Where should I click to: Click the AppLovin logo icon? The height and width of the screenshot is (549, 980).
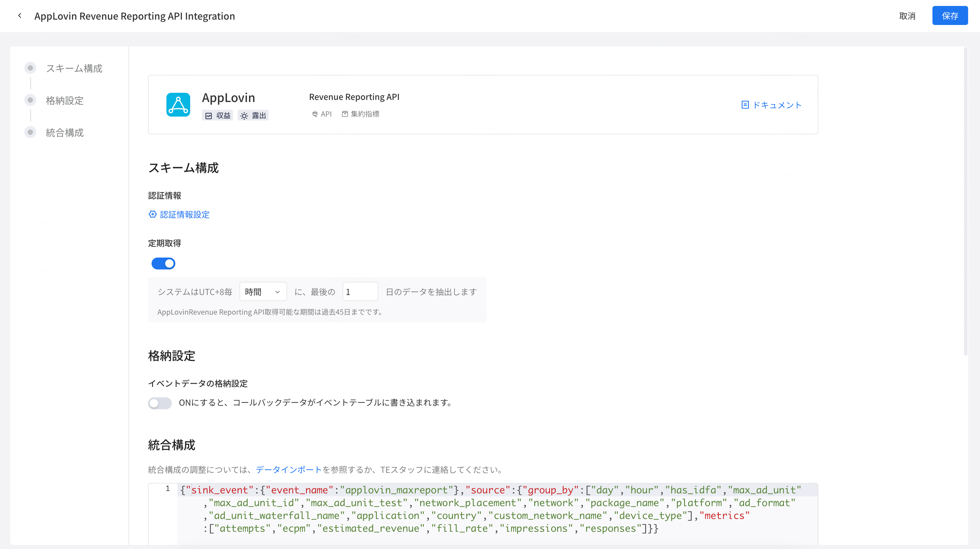(x=178, y=105)
